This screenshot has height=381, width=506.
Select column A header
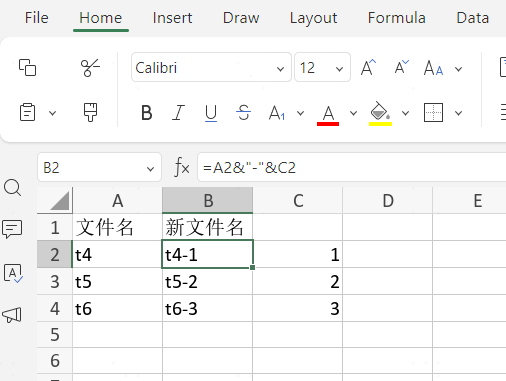tap(117, 200)
